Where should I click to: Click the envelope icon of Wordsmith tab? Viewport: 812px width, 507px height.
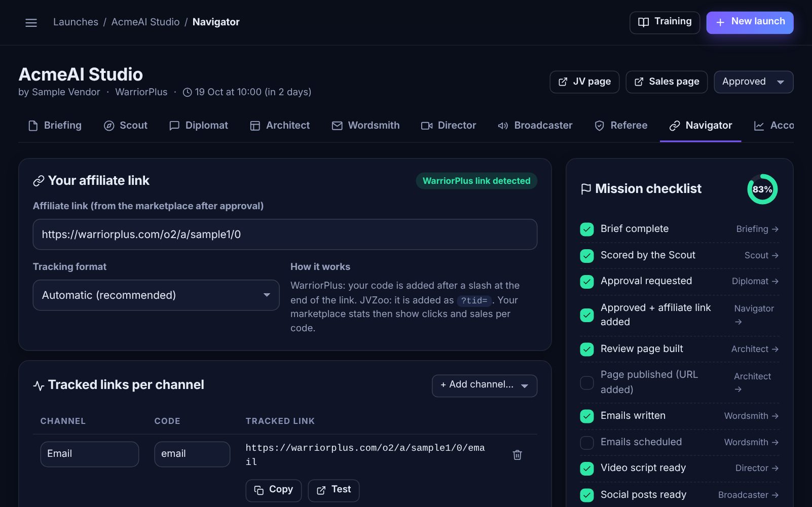click(x=337, y=126)
